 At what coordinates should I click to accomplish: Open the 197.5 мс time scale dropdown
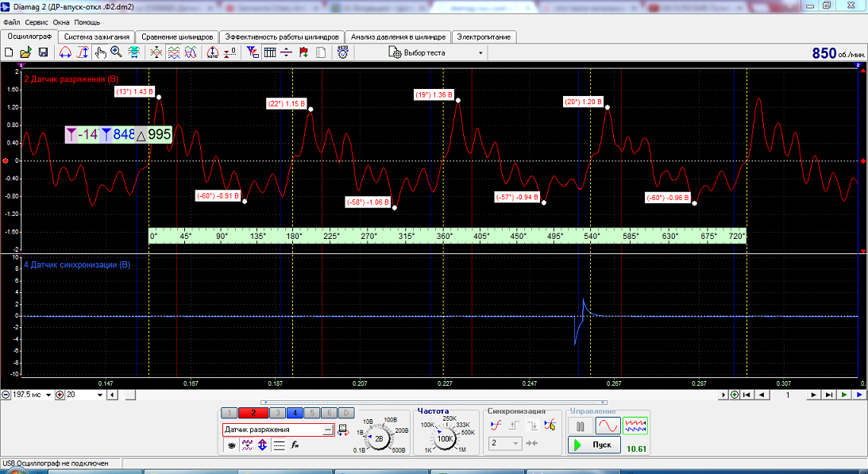(x=48, y=395)
